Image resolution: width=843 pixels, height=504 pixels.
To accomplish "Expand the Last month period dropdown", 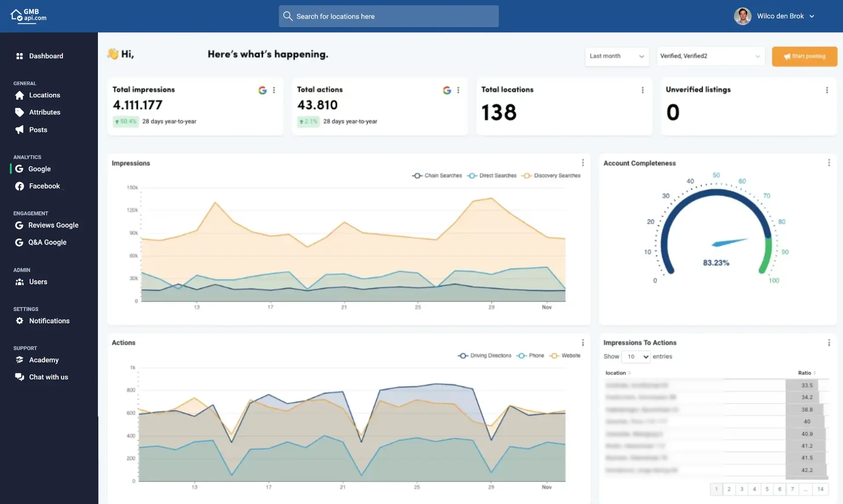I will [x=616, y=56].
